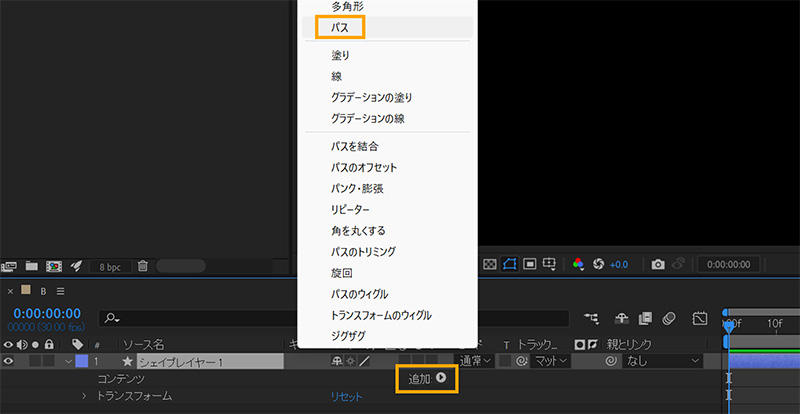Choose リピーター in the popup menu
Viewport: 800px width, 414px height.
pos(350,210)
